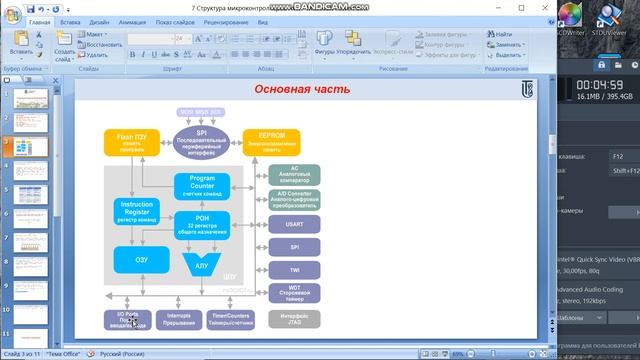Go to previous slide double-arrow button
Viewport: 640px width, 360px height.
click(552, 322)
